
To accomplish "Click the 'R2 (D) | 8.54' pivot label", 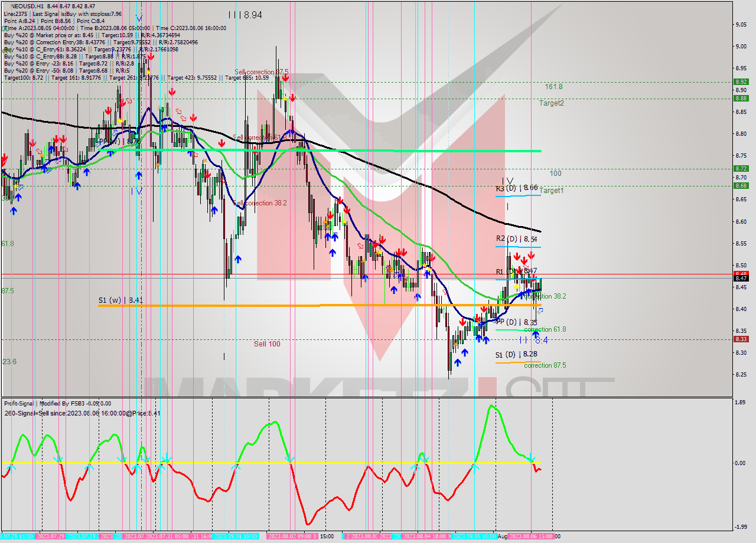I will [517, 239].
